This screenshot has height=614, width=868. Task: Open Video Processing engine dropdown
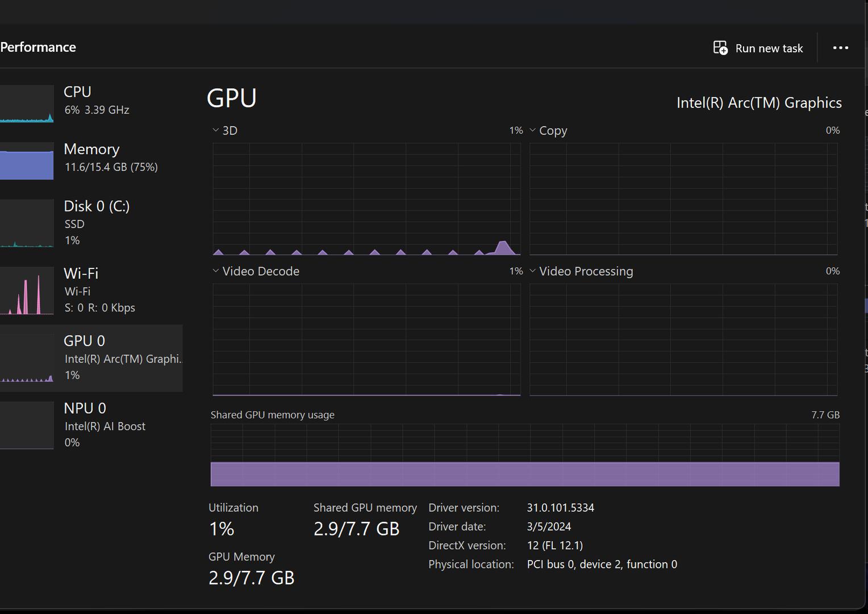pyautogui.click(x=533, y=271)
